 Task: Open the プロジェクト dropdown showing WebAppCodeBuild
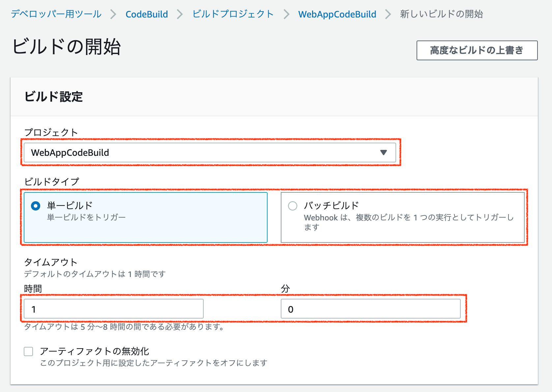(x=210, y=153)
